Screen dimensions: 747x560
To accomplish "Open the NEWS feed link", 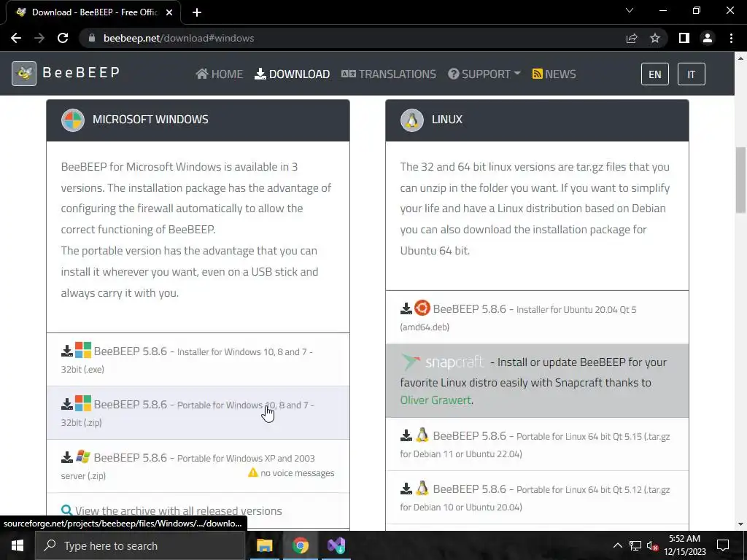I will pos(554,74).
